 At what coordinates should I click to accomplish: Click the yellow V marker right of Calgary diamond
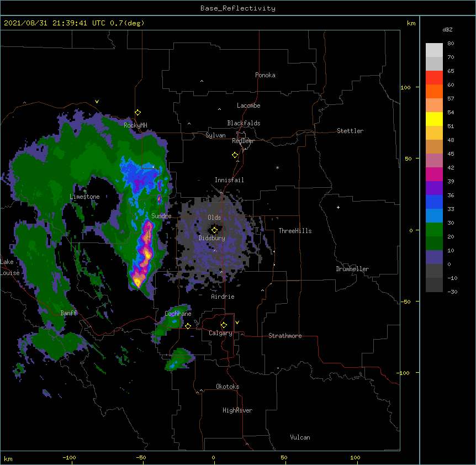[237, 323]
